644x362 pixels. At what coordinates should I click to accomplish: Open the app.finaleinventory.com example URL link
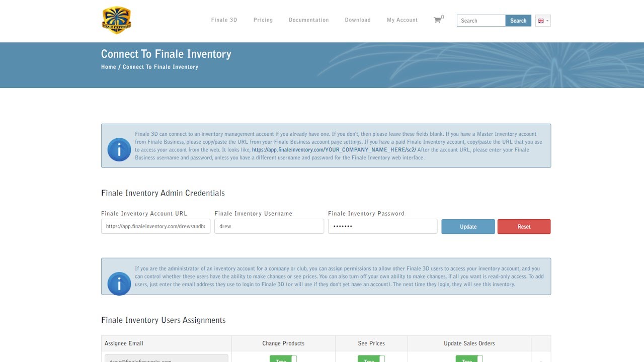click(x=334, y=150)
